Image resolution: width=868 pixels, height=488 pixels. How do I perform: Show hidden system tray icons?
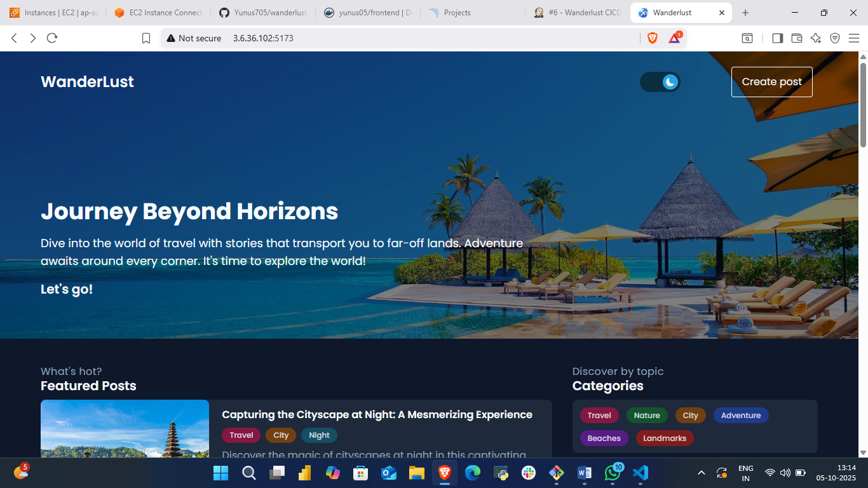(x=702, y=473)
